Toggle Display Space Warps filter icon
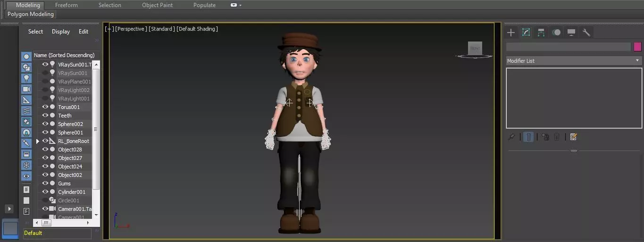 click(26, 111)
